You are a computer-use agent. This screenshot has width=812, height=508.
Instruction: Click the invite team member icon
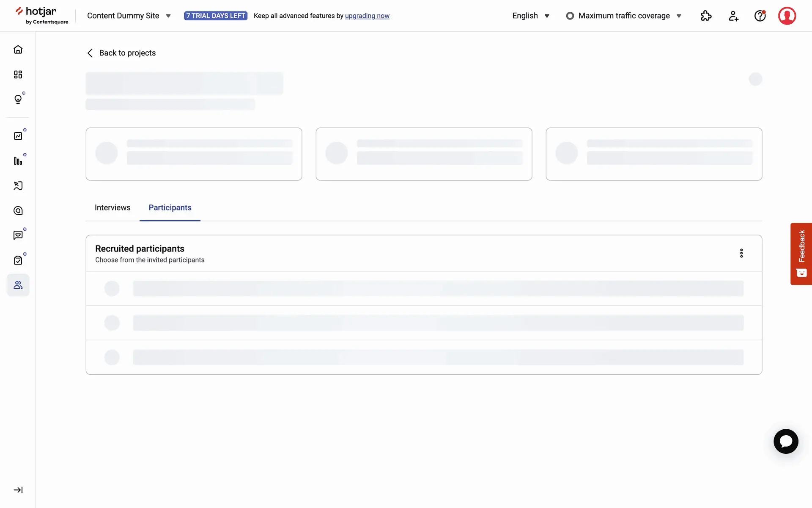pyautogui.click(x=733, y=16)
